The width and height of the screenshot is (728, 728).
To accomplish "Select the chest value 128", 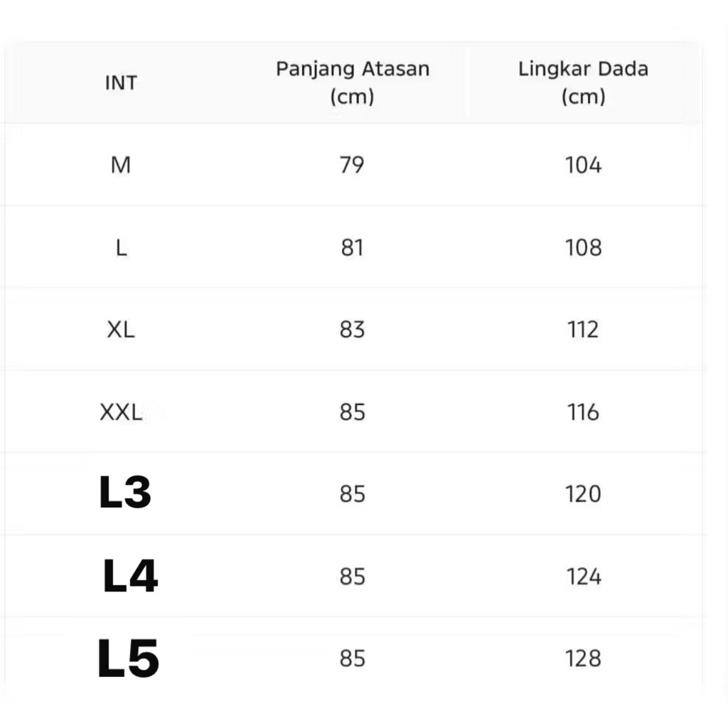I will [583, 659].
